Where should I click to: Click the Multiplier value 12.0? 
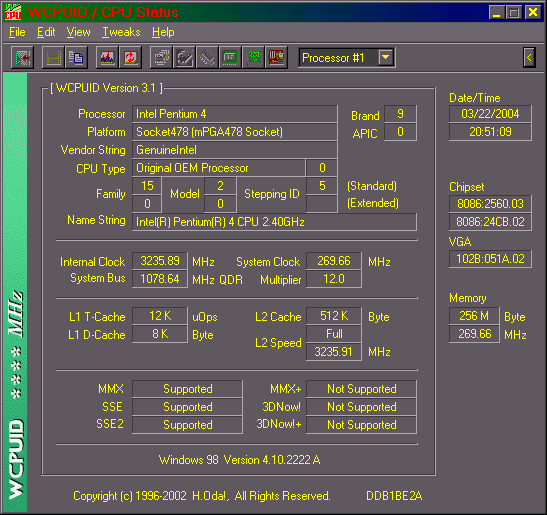(x=334, y=279)
